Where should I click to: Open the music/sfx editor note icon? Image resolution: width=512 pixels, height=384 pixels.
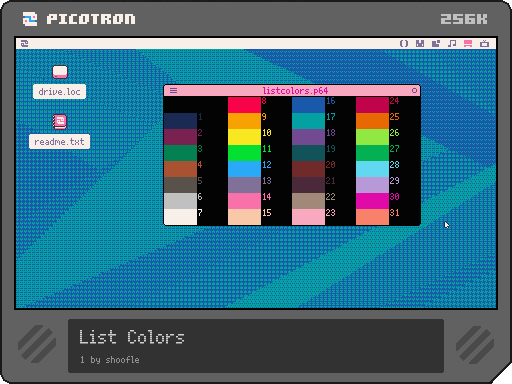coord(452,43)
